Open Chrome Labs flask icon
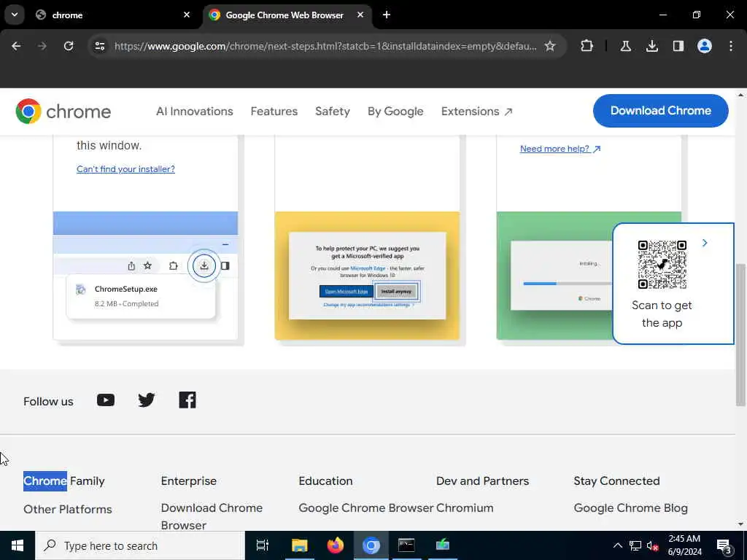The width and height of the screenshot is (747, 560). [x=625, y=46]
